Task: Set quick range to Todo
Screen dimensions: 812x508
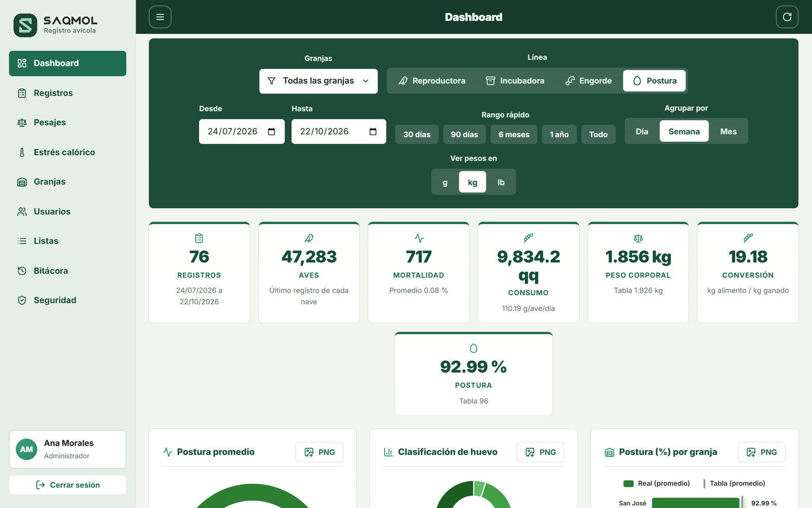Action: pos(598,135)
